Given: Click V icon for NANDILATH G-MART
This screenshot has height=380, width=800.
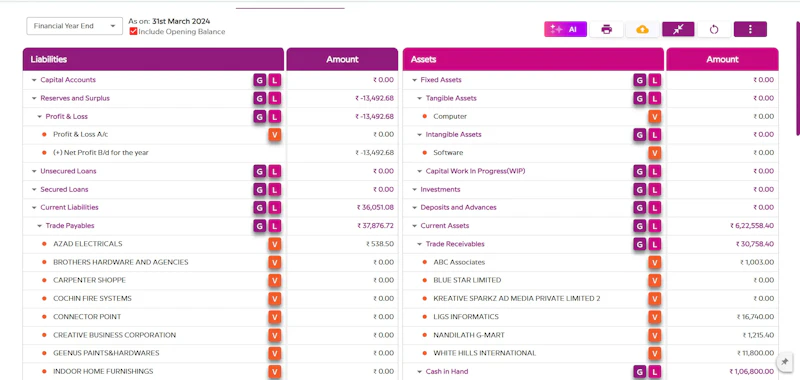Looking at the screenshot, I should (x=655, y=335).
